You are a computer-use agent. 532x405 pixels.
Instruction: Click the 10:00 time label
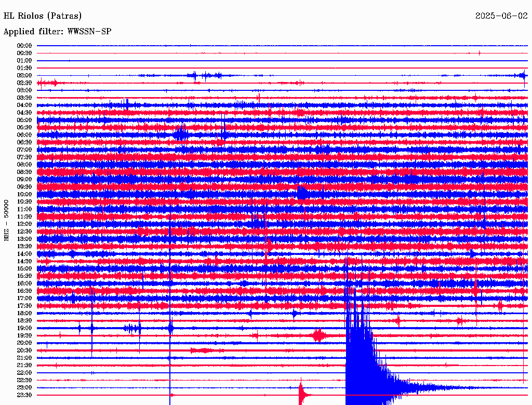tap(24, 194)
